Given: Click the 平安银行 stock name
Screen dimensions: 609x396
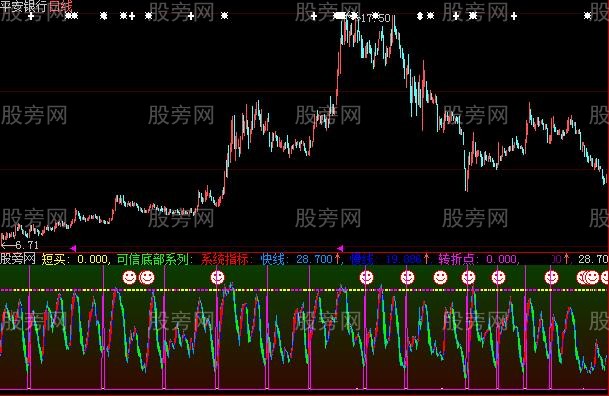Looking at the screenshot, I should (24, 5).
